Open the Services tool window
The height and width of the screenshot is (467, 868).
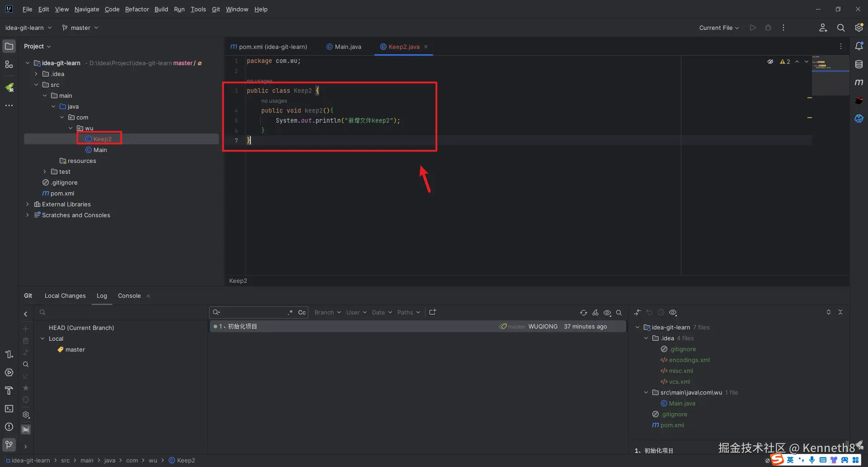pyautogui.click(x=9, y=372)
